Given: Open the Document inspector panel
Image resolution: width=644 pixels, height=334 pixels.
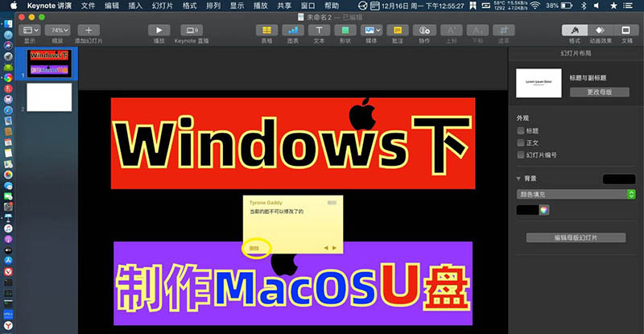Looking at the screenshot, I should point(625,31).
